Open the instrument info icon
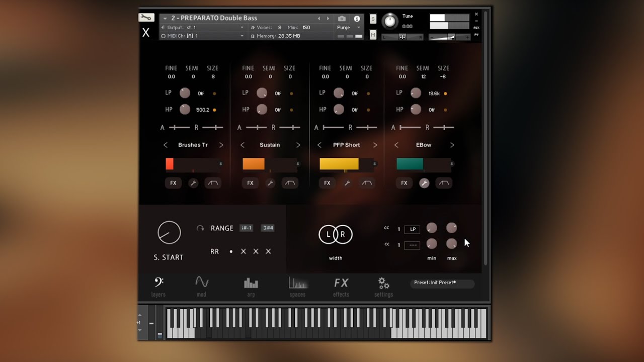 click(x=357, y=19)
